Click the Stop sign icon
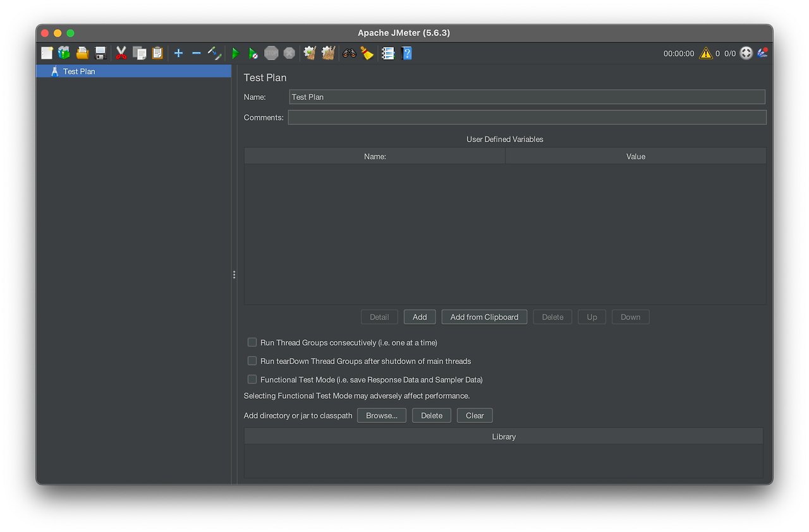The image size is (809, 532). click(271, 53)
